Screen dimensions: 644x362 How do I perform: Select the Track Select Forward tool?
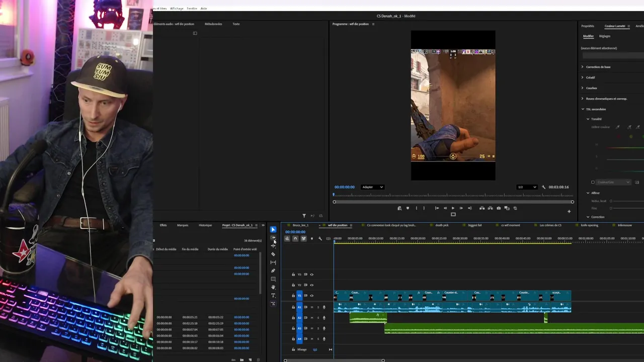[x=273, y=237]
